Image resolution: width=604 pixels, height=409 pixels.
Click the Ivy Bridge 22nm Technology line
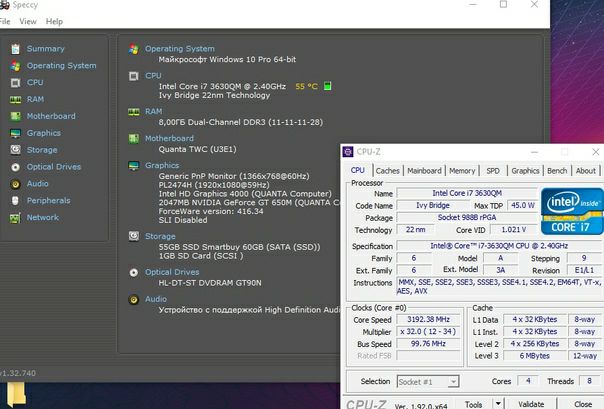pyautogui.click(x=214, y=95)
